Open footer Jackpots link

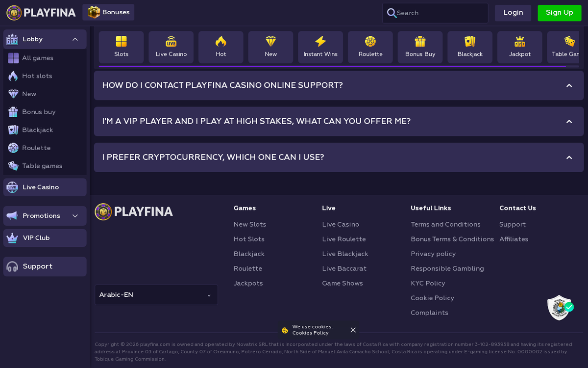tap(248, 283)
